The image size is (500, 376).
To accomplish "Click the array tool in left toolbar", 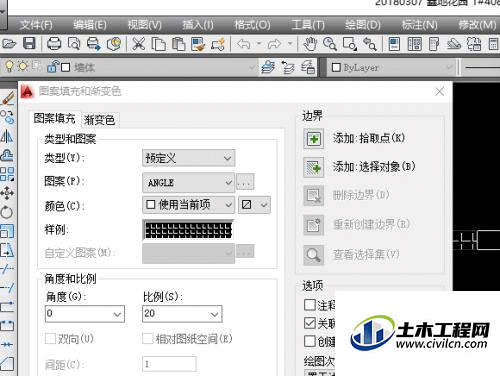I will (x=7, y=174).
